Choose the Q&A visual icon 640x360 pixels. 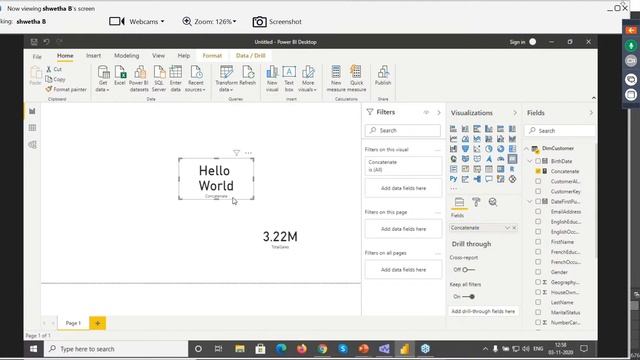point(489,179)
